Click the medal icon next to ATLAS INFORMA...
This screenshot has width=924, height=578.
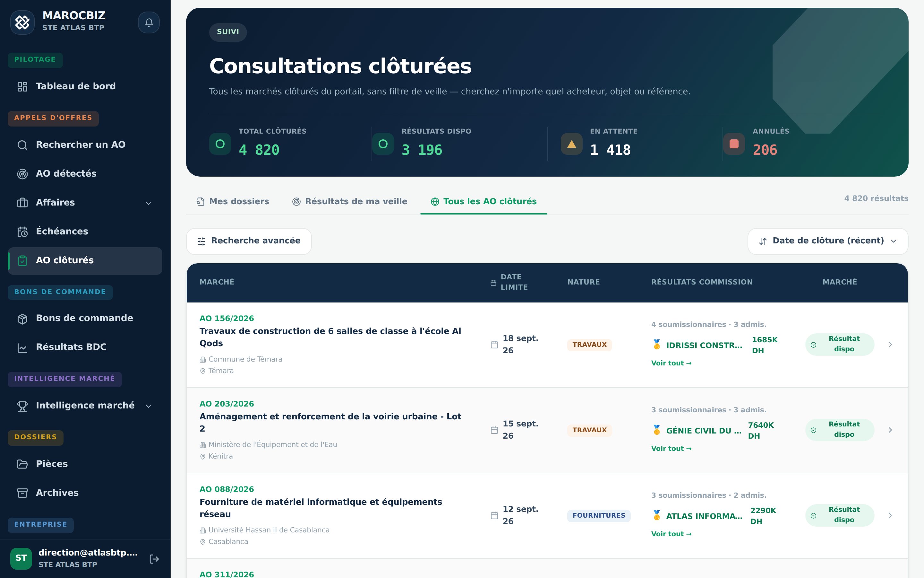pyautogui.click(x=657, y=516)
